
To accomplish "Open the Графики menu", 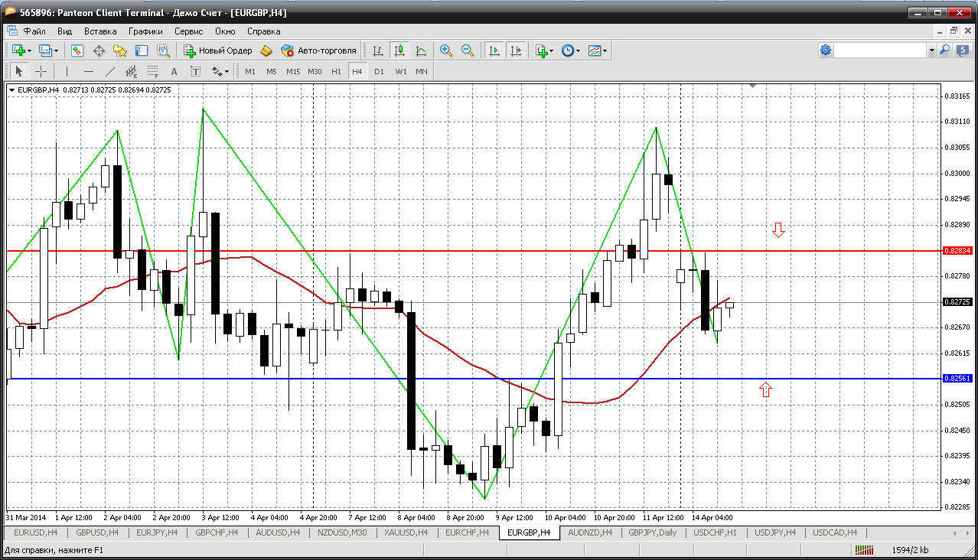I will (x=145, y=31).
